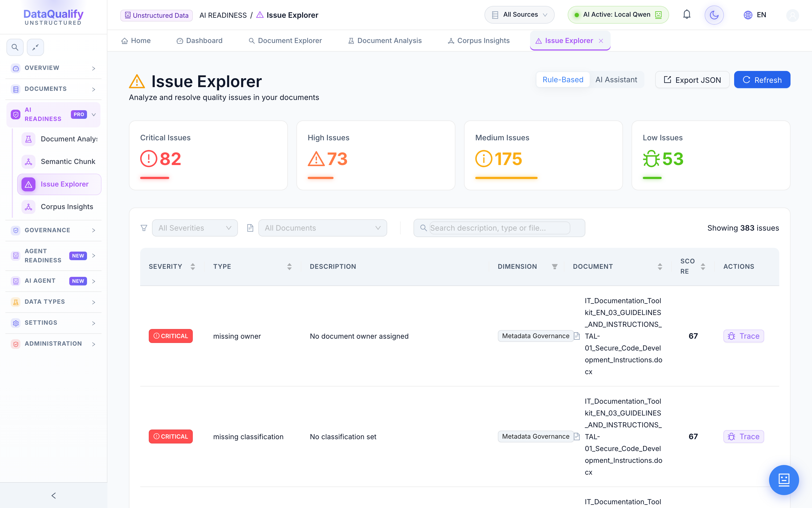Click the CRITICAL badge for missing classification
The image size is (812, 508).
point(171,437)
